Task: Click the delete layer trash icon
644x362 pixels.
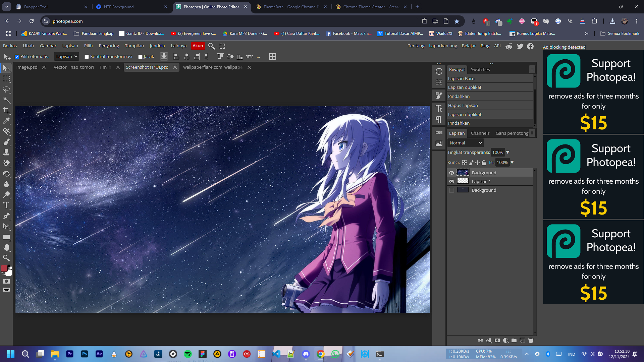Action: 531,340
